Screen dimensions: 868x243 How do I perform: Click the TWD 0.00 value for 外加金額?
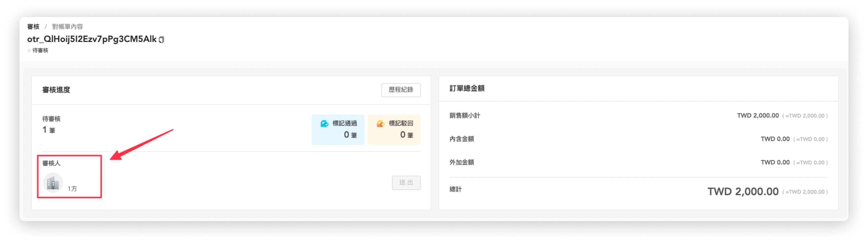pyautogui.click(x=775, y=162)
